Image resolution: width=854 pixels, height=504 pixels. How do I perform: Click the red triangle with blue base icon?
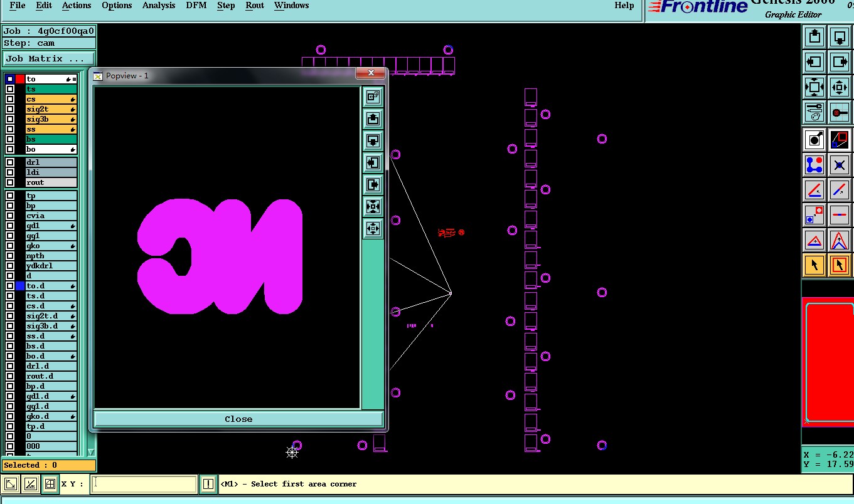[814, 240]
